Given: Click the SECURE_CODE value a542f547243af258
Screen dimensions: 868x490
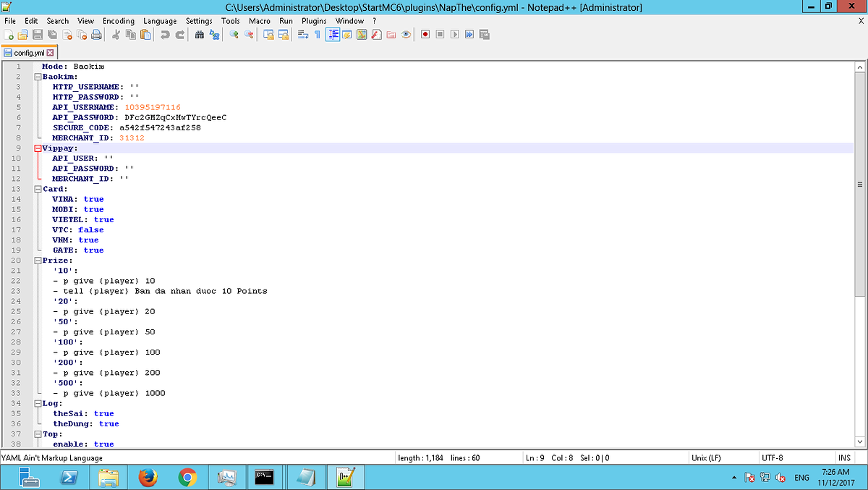Looking at the screenshot, I should tap(160, 127).
